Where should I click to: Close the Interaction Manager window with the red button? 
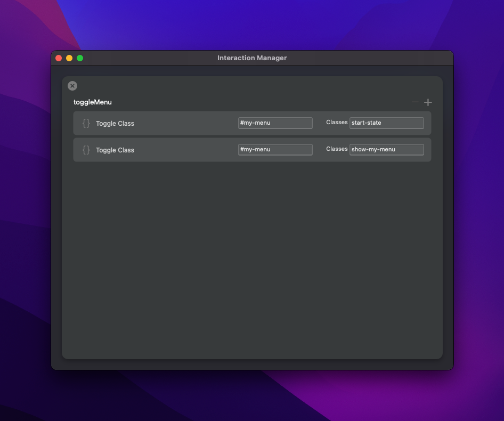(59, 58)
